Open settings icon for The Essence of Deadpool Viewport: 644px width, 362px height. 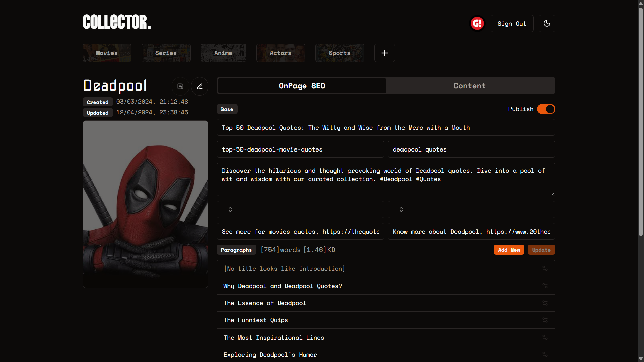545,303
